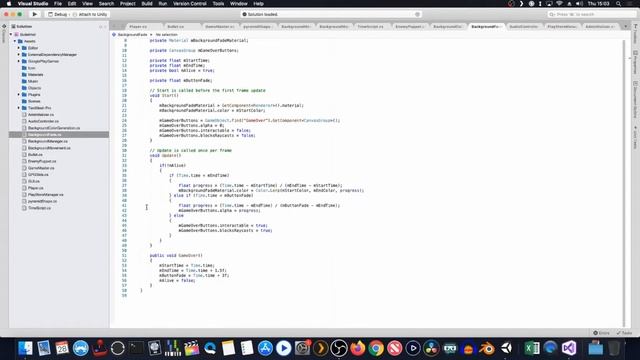640x360 pixels.
Task: Click the Solution loaded status bar
Action: click(331, 14)
